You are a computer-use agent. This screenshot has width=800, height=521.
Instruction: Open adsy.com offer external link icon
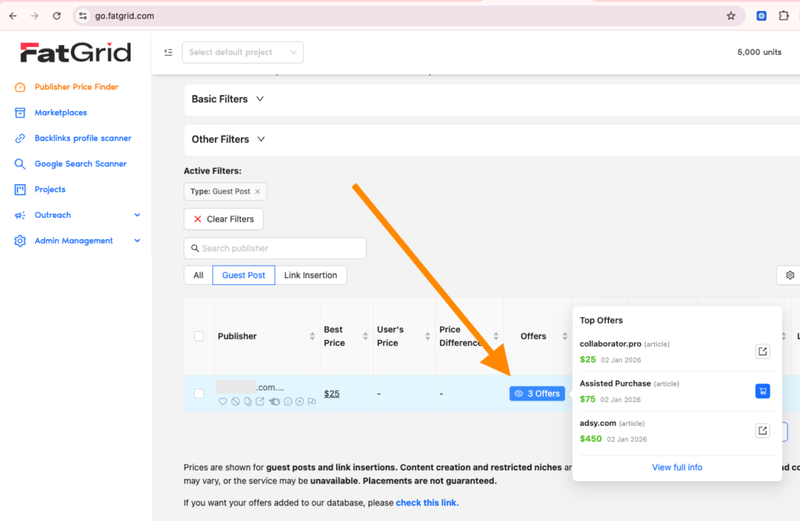click(762, 431)
